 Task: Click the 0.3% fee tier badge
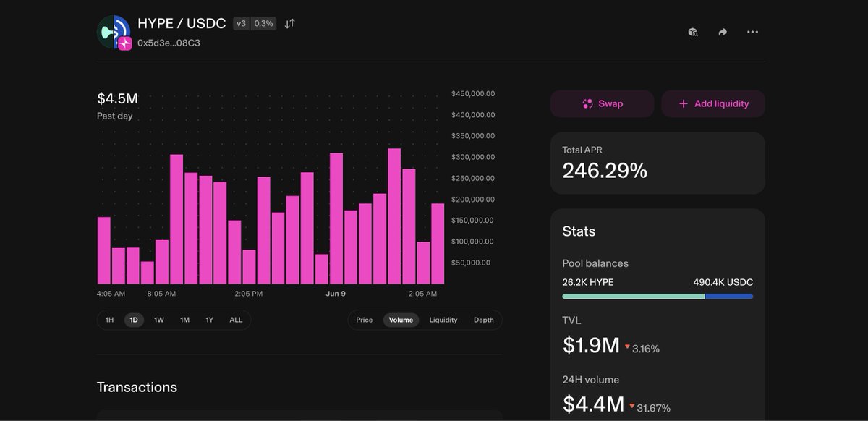[x=264, y=23]
